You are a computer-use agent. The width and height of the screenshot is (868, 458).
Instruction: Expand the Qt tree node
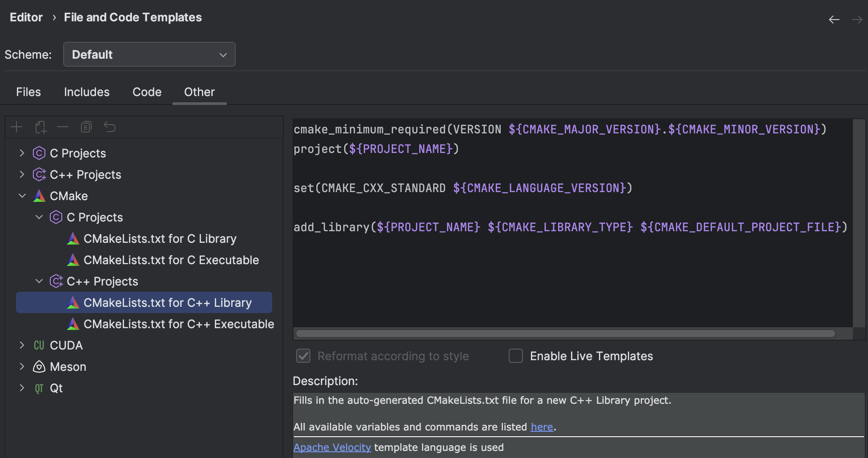22,388
